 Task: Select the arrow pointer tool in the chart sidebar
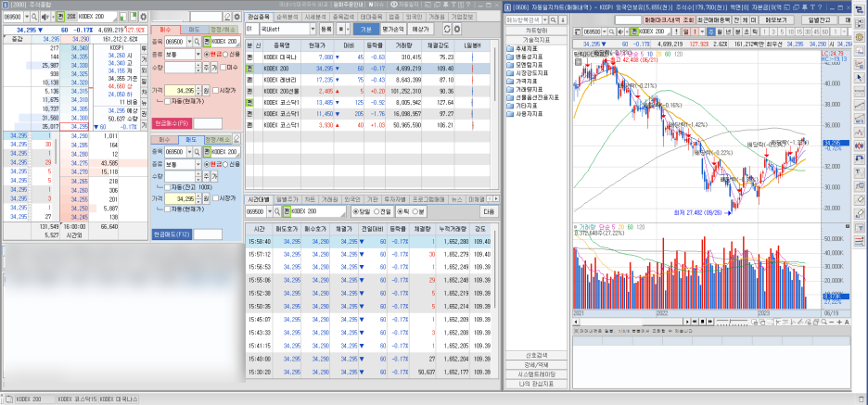coord(859,77)
